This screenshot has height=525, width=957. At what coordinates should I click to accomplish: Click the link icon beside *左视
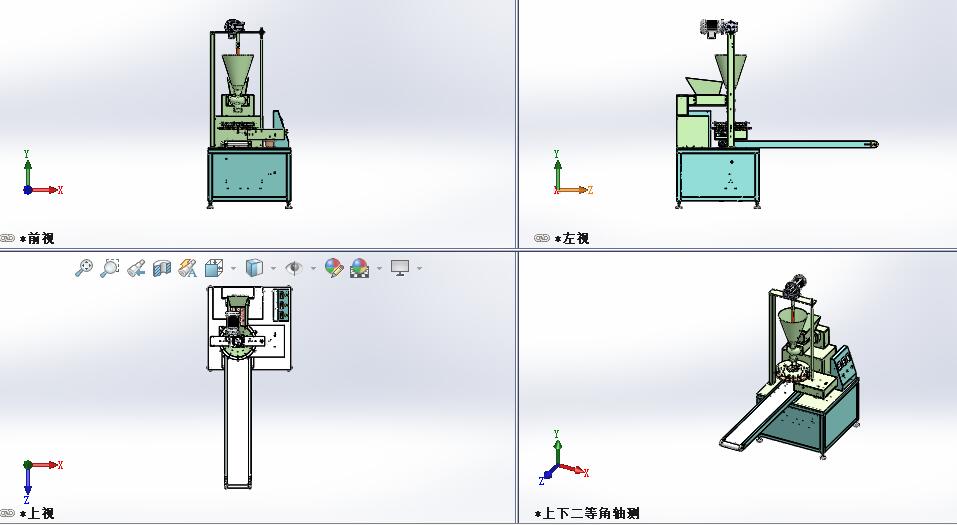541,238
